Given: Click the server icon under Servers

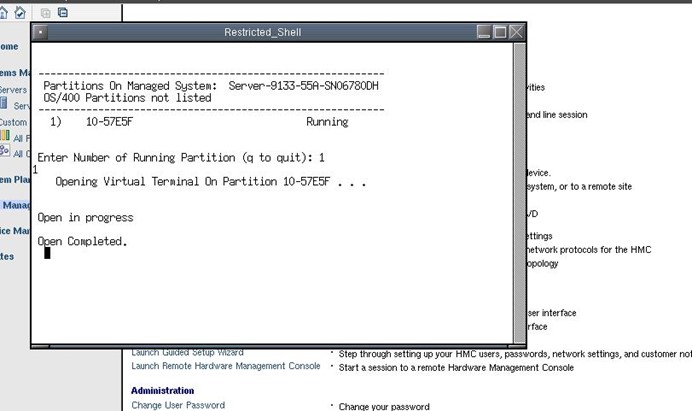Looking at the screenshot, I should (4, 103).
